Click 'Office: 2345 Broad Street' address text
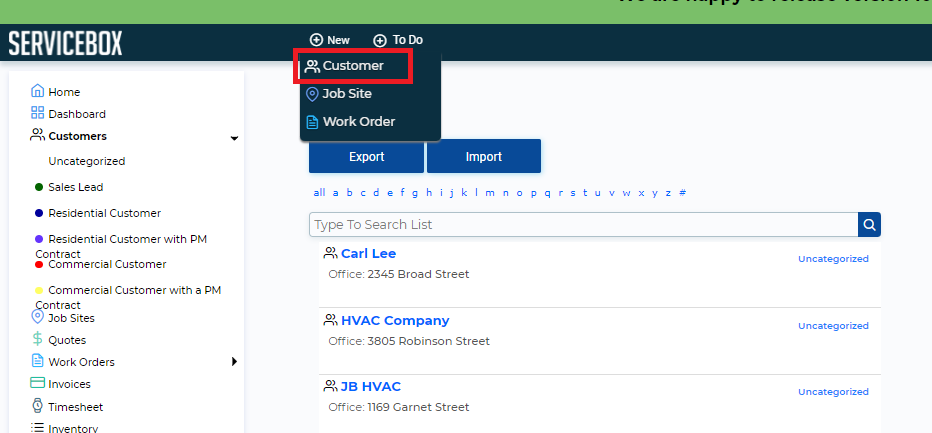The height and width of the screenshot is (433, 932). click(399, 274)
